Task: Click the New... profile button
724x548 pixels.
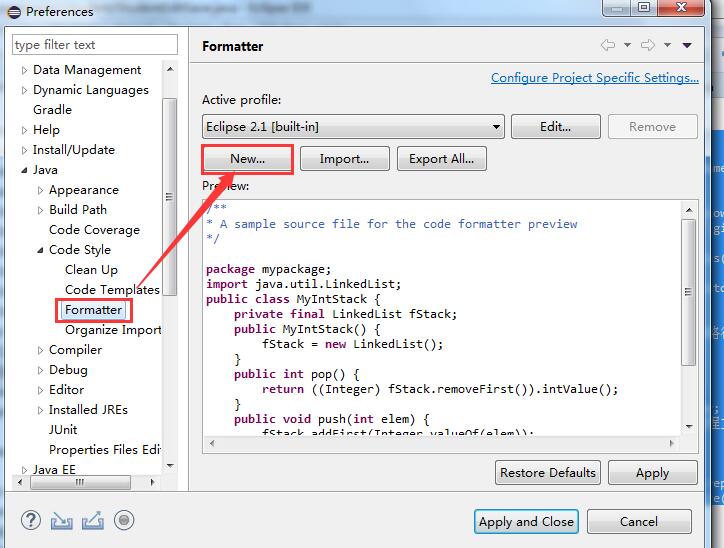Action: (247, 159)
